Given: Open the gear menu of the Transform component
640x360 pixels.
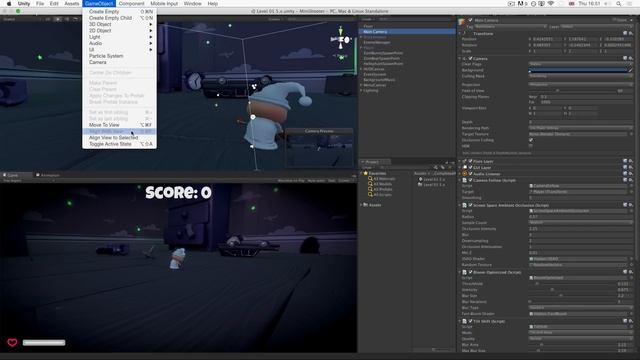Looking at the screenshot, I should coord(631,33).
